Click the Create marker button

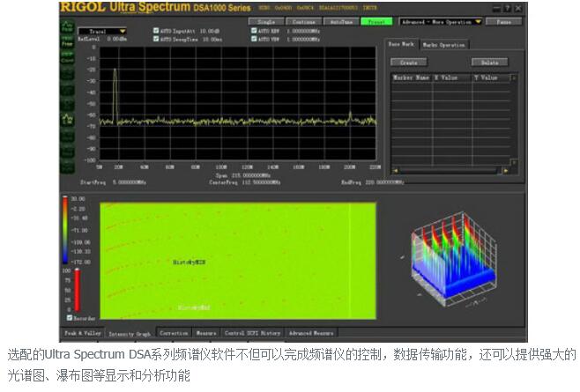pos(409,63)
